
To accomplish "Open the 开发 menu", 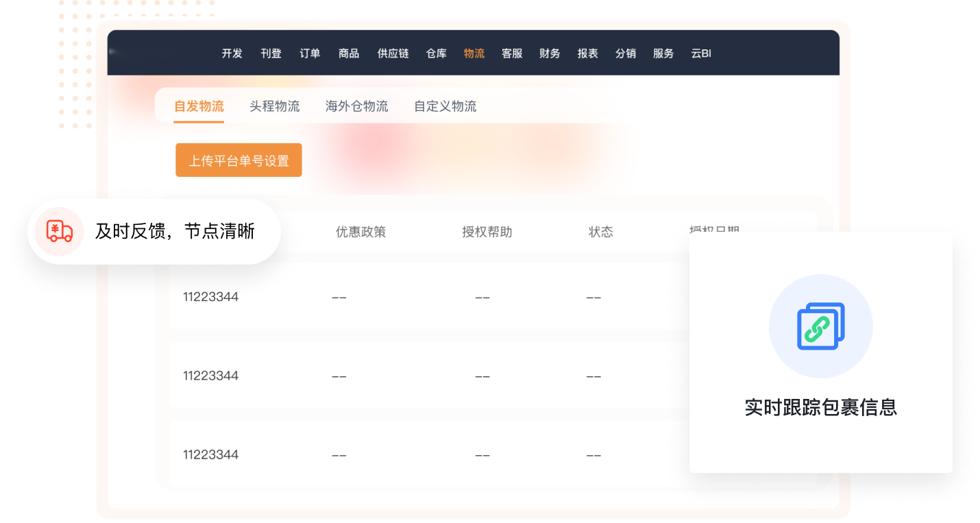I will 232,53.
